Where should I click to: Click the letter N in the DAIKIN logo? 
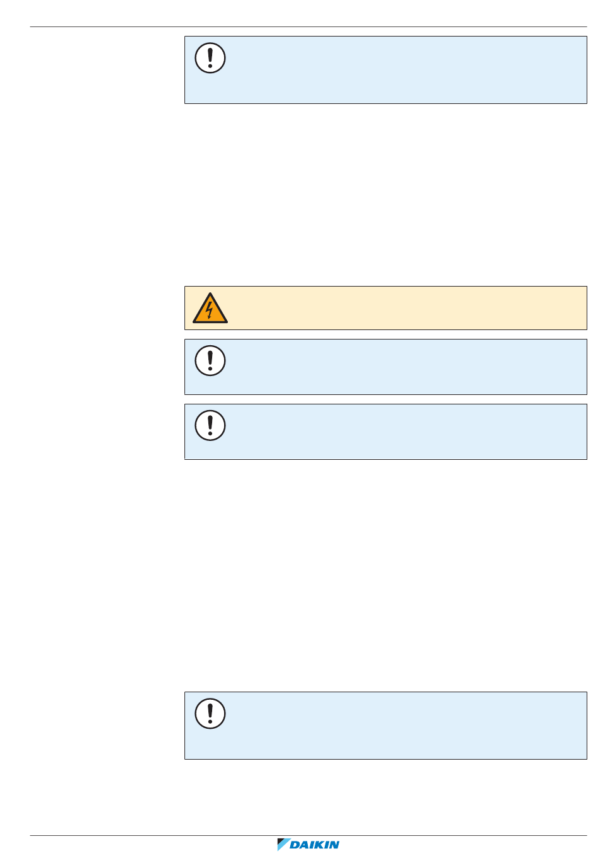pos(332,845)
